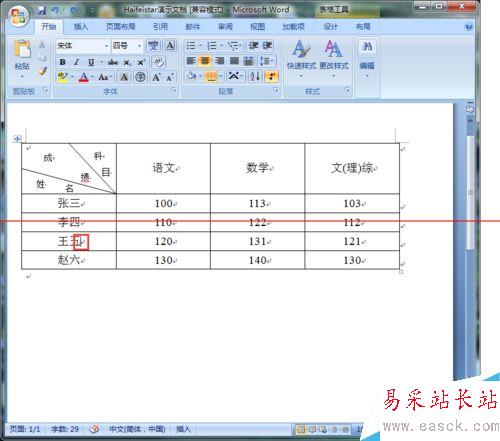500x441 pixels.
Task: Sort table contents with A-Z icon
Action: click(255, 77)
